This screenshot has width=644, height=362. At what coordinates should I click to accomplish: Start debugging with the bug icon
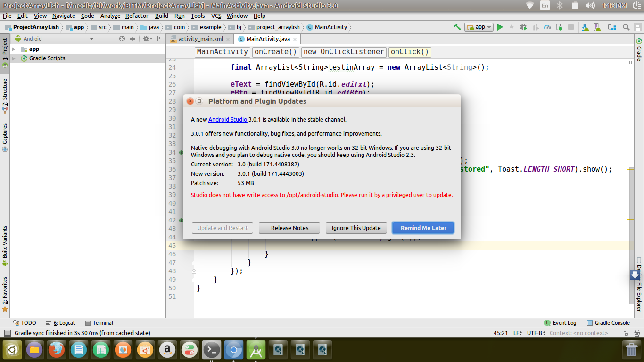(523, 27)
